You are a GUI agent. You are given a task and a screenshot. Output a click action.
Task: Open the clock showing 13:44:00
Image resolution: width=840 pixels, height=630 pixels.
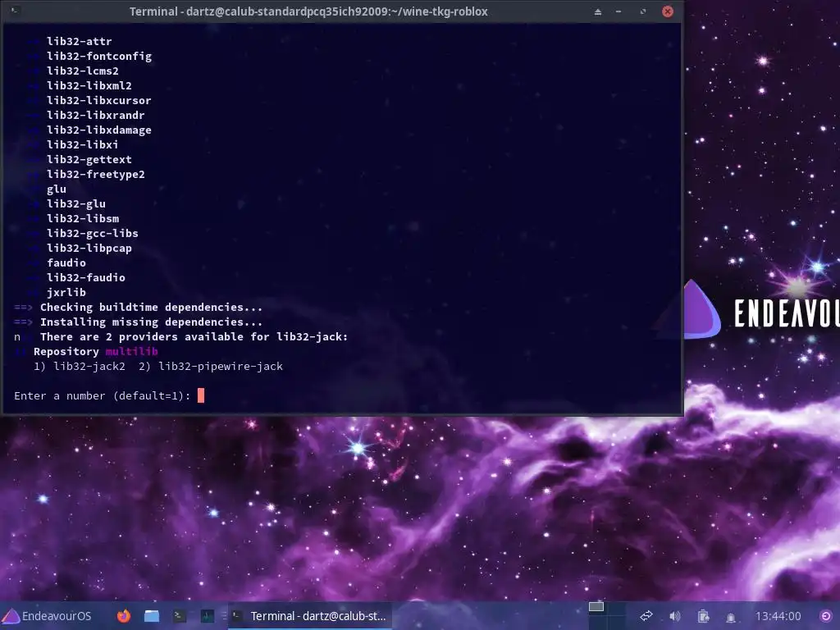pyautogui.click(x=778, y=616)
